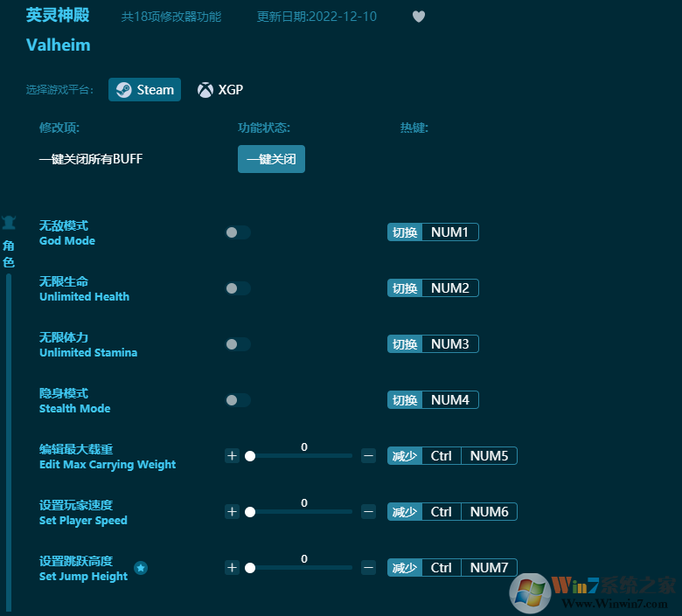Turn on Unlimited Stamina switch

point(238,344)
